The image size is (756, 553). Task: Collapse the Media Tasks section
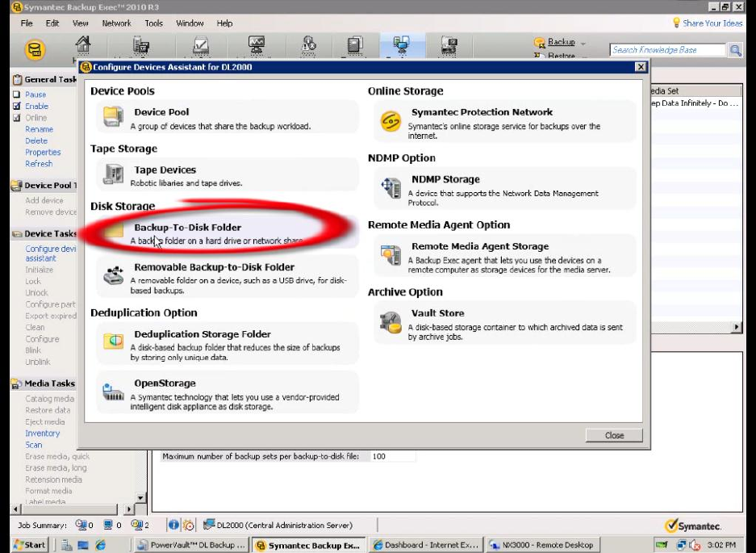pos(44,383)
